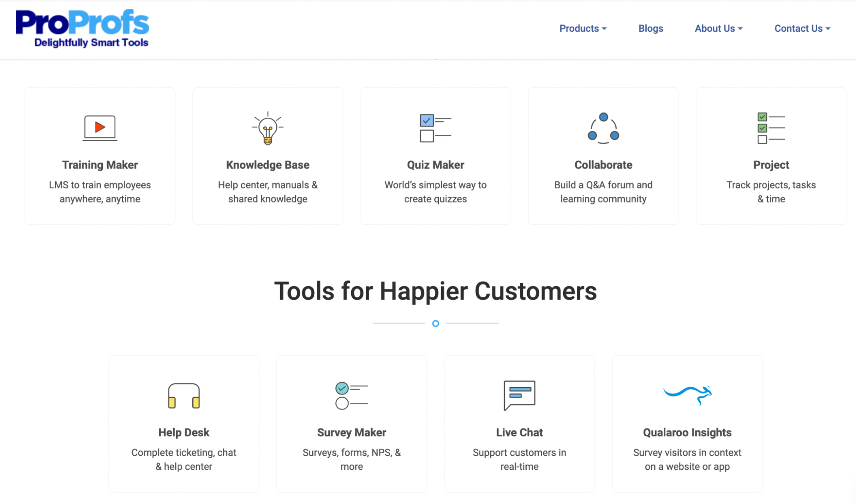Screen dimensions: 856x504
Task: Open the Training Maker title link
Action: 100,165
